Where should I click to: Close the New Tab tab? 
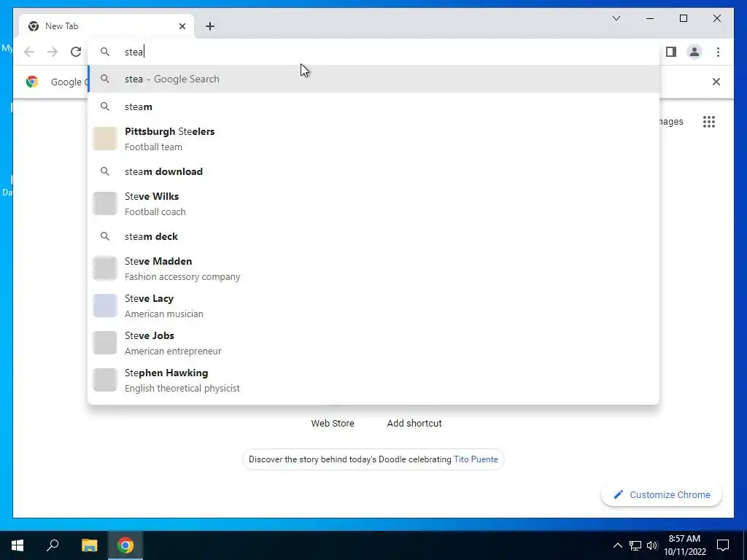[x=182, y=26]
